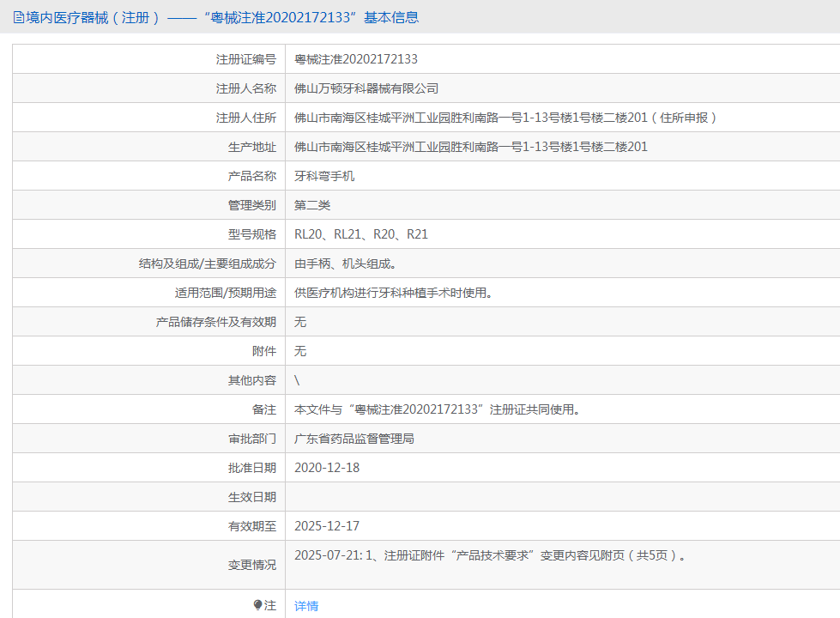Image resolution: width=840 pixels, height=618 pixels.
Task: Click the 注册证编号 label
Action: (246, 59)
